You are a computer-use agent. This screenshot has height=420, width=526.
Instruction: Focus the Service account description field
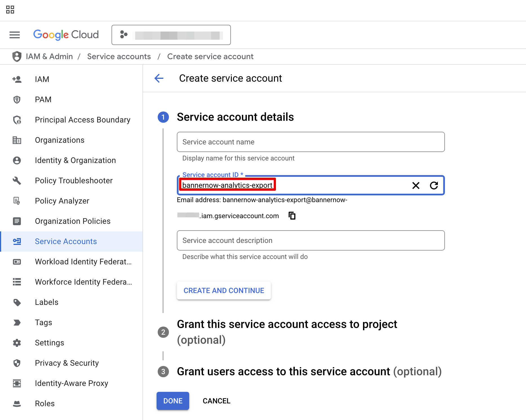[x=311, y=240]
